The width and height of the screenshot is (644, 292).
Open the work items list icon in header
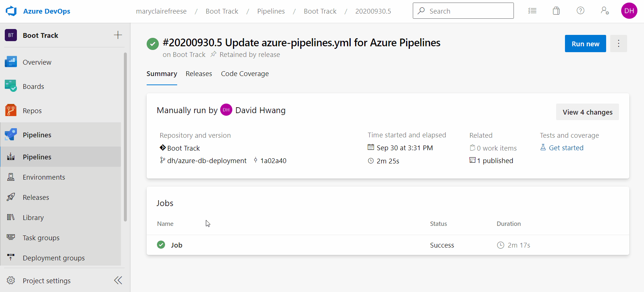pyautogui.click(x=532, y=11)
